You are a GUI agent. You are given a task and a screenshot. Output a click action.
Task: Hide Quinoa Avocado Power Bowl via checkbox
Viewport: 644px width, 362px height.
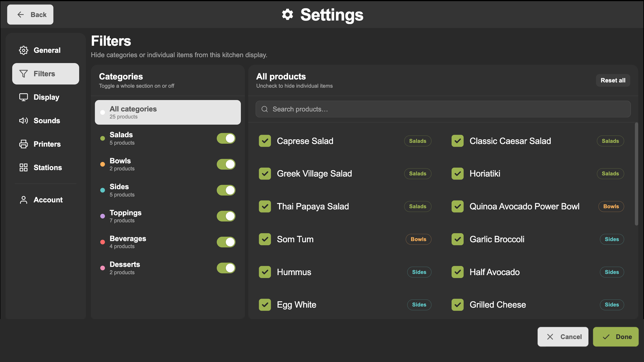coord(458,206)
